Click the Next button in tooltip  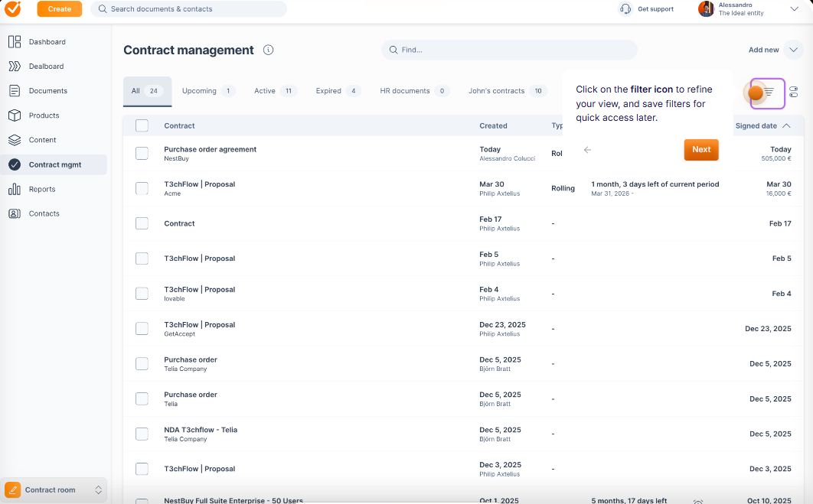point(701,150)
